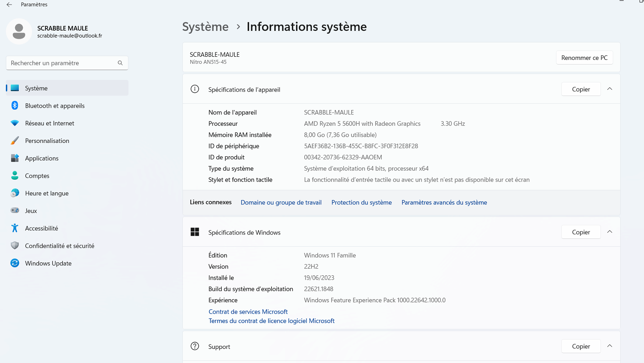Image resolution: width=644 pixels, height=363 pixels.
Task: Copy the device specifications
Action: click(581, 89)
